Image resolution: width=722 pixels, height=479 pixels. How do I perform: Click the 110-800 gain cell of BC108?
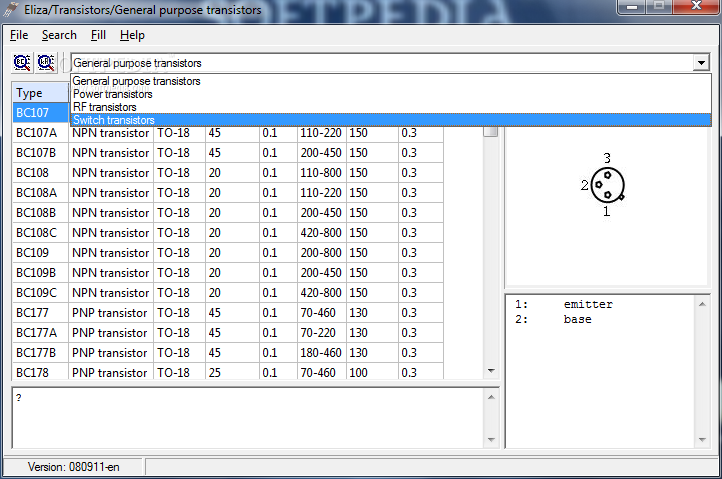click(321, 173)
